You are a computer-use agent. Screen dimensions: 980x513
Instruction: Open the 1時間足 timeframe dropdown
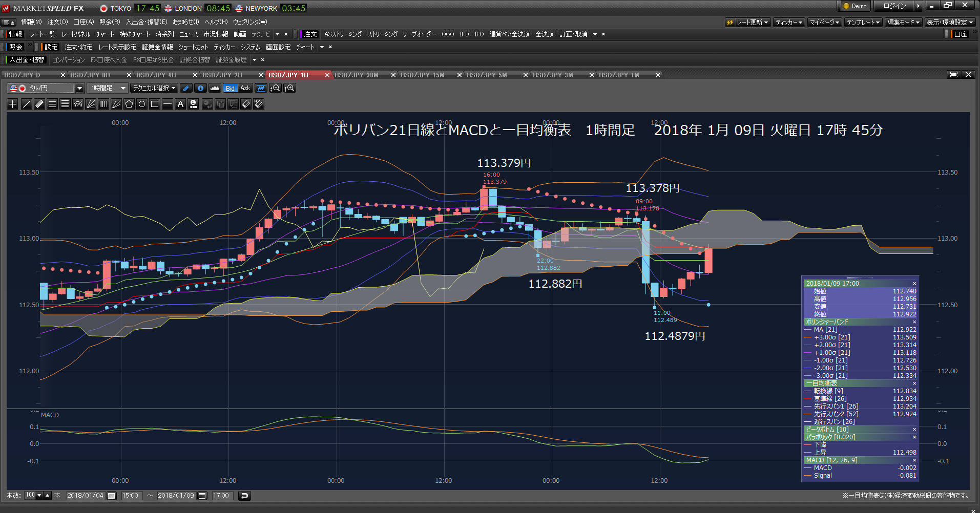123,88
